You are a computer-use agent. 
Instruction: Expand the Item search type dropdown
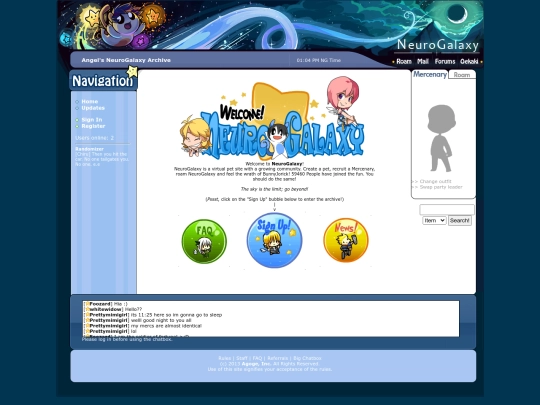[x=434, y=220]
